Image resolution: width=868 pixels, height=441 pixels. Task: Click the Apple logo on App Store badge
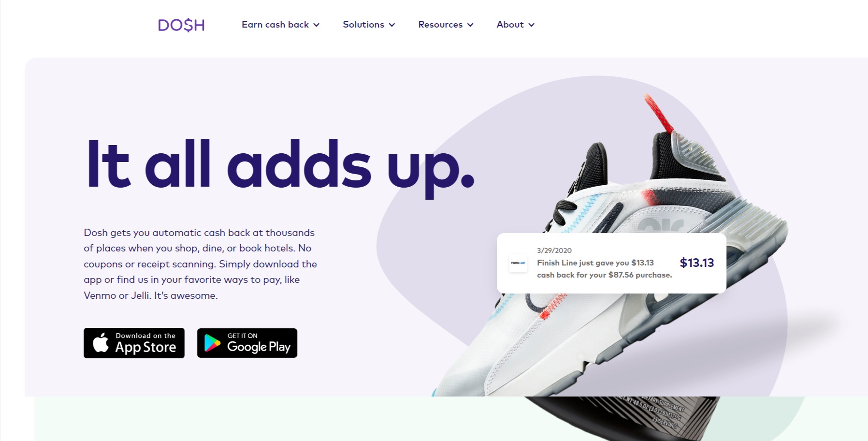tap(101, 342)
